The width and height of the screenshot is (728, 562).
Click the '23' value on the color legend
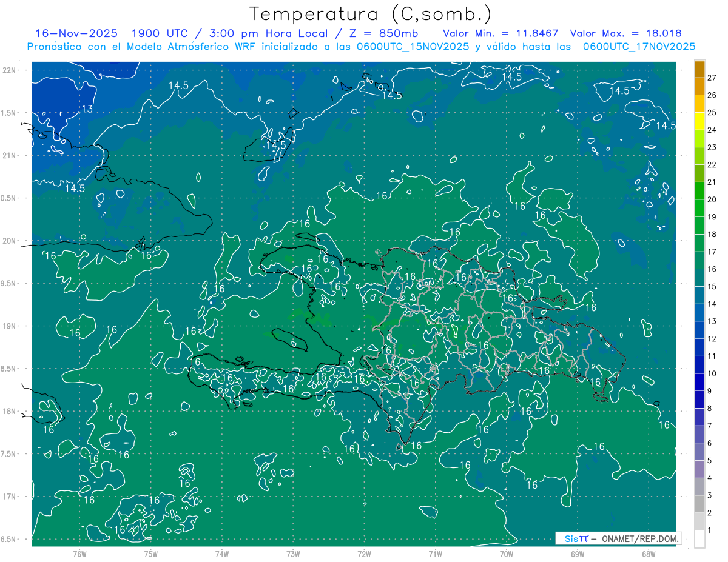click(x=712, y=147)
